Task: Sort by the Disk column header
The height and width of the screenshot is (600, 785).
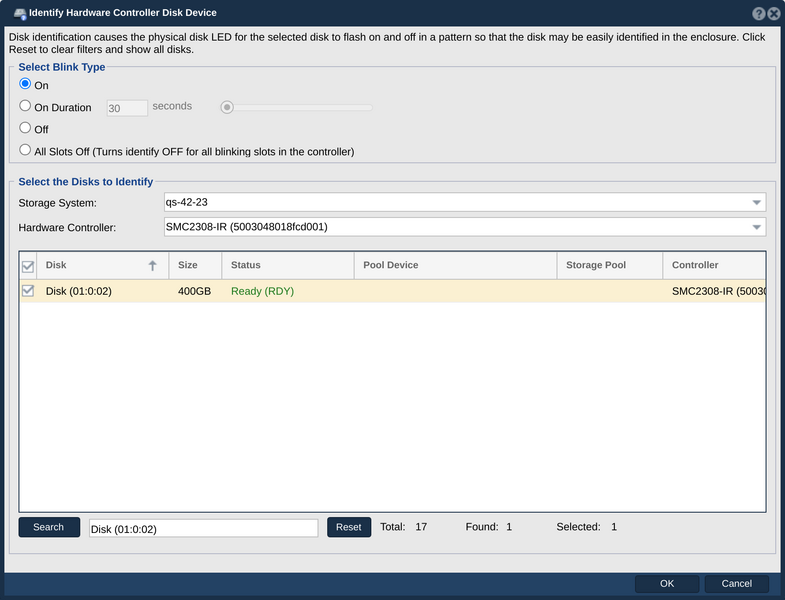Action: click(x=102, y=265)
